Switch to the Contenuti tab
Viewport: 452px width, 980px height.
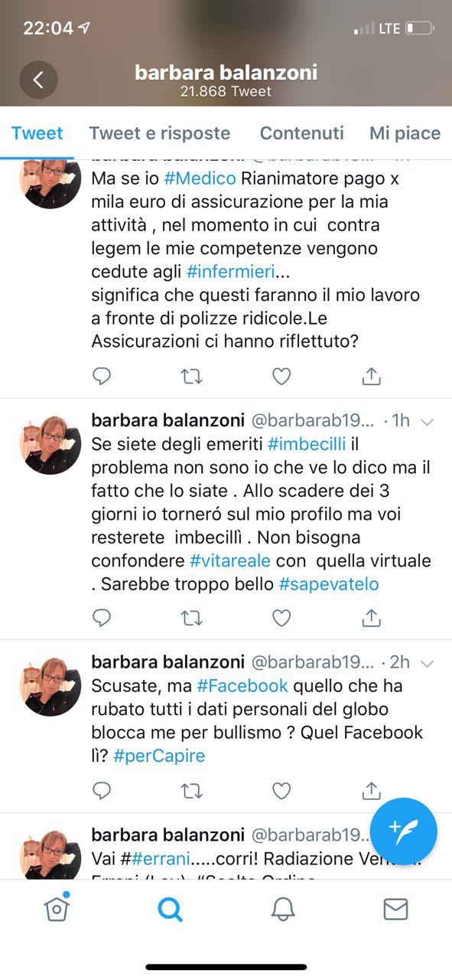(x=301, y=132)
